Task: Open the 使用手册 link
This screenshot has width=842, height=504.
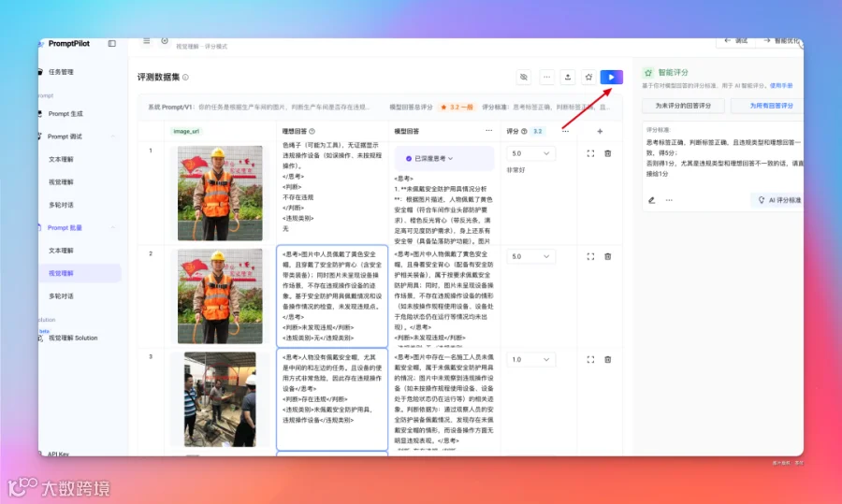Action: tap(781, 85)
